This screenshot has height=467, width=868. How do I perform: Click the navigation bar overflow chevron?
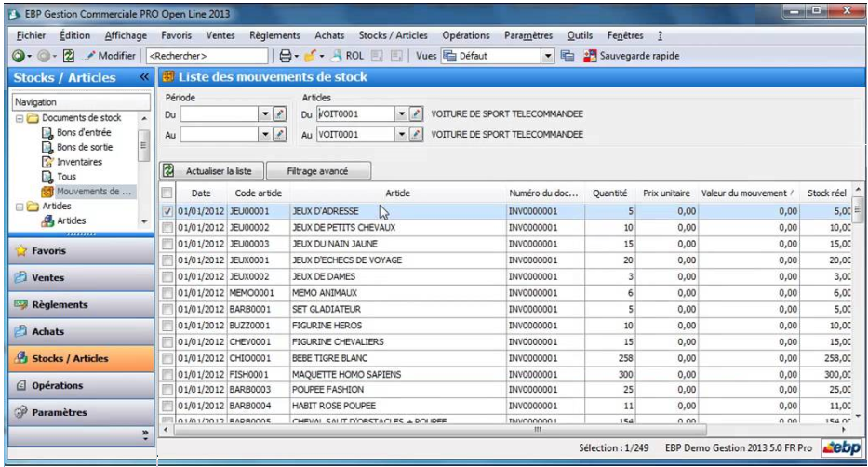point(145,435)
